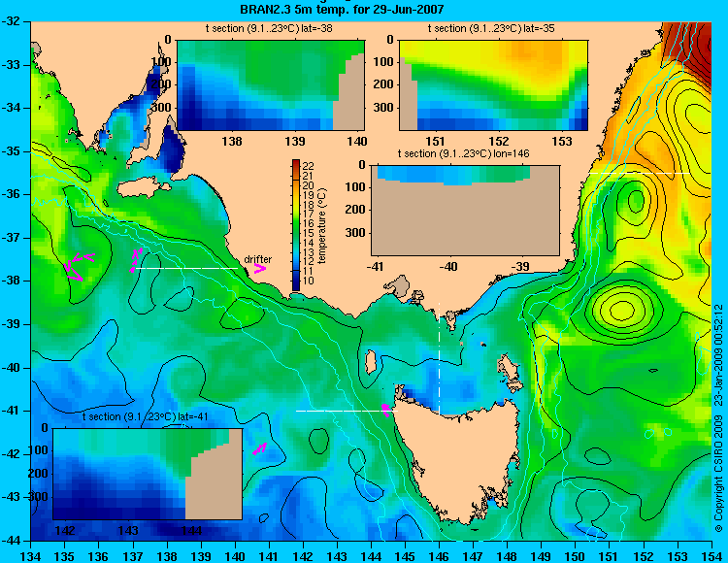Click the '10' label on the color bar
This screenshot has width=728, height=563.
tap(309, 281)
